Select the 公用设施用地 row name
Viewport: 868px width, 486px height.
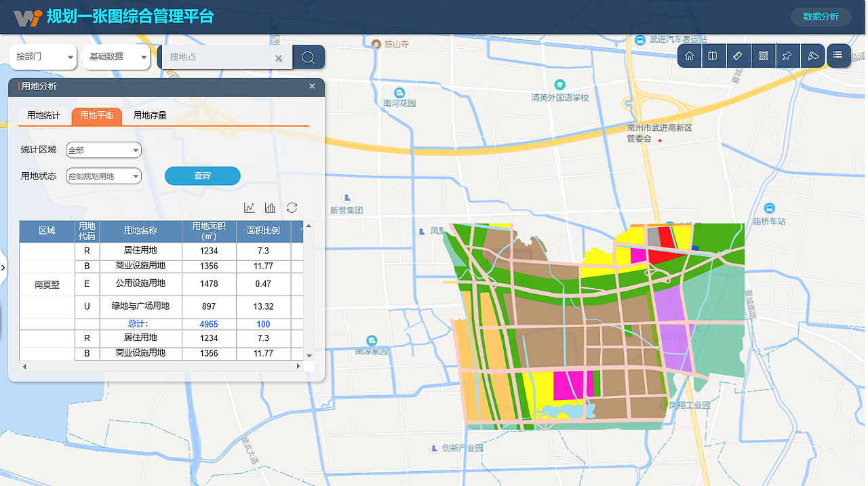[140, 283]
